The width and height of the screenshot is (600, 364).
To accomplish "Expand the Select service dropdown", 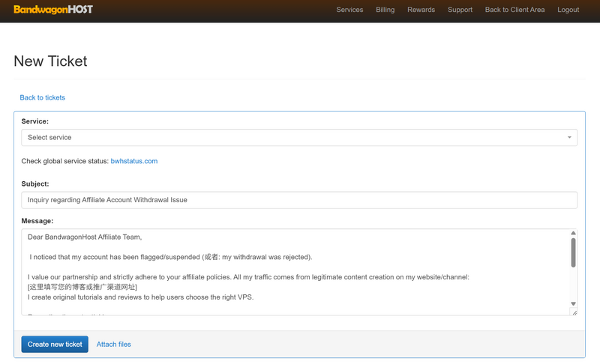I will coord(298,138).
